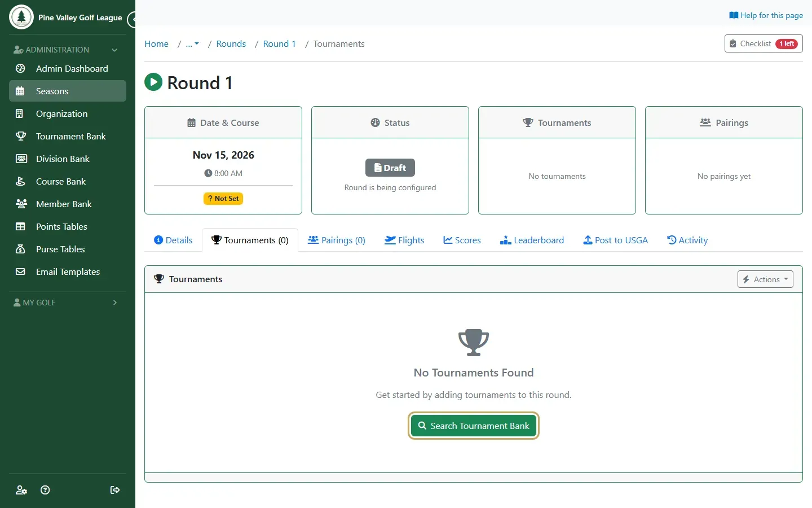
Task: Select Seasons in the sidebar
Action: pyautogui.click(x=68, y=91)
